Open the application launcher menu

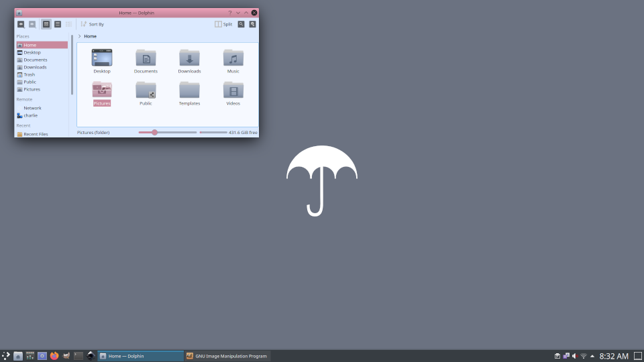tap(6, 356)
